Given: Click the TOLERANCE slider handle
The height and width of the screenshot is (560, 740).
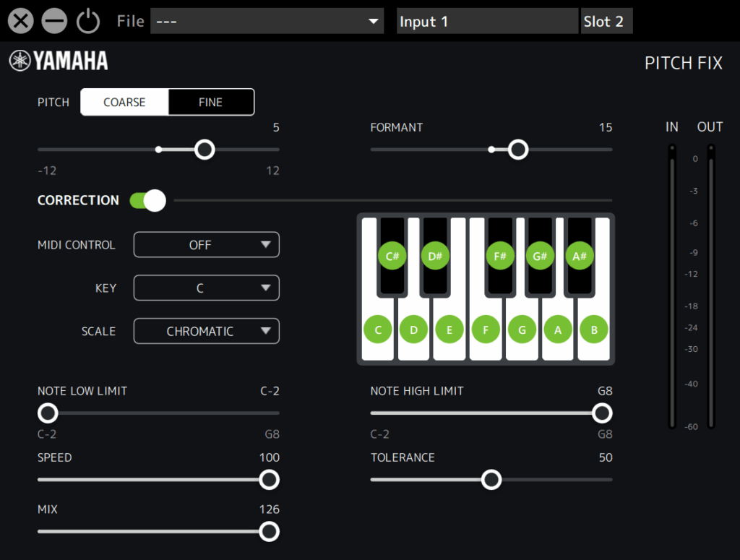Looking at the screenshot, I should pos(491,480).
